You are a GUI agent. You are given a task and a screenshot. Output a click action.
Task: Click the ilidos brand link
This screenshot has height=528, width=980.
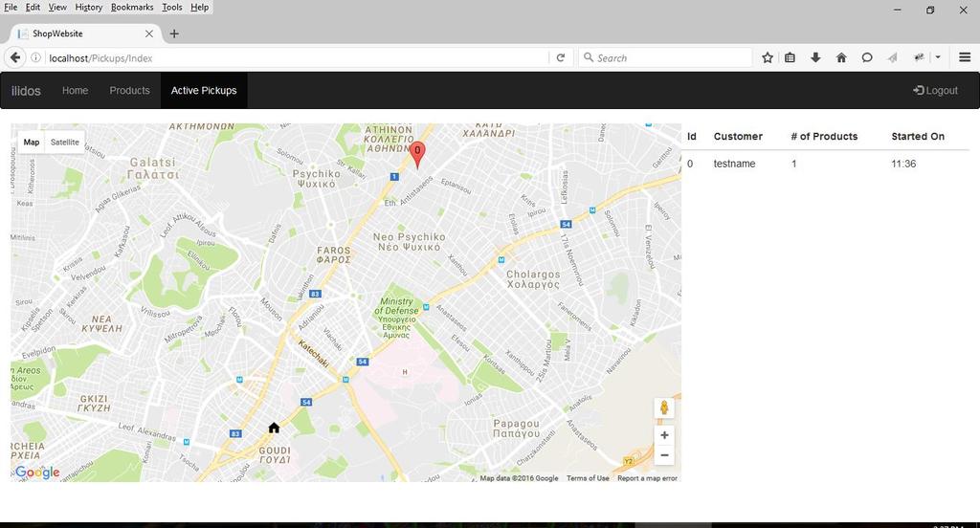pos(26,91)
